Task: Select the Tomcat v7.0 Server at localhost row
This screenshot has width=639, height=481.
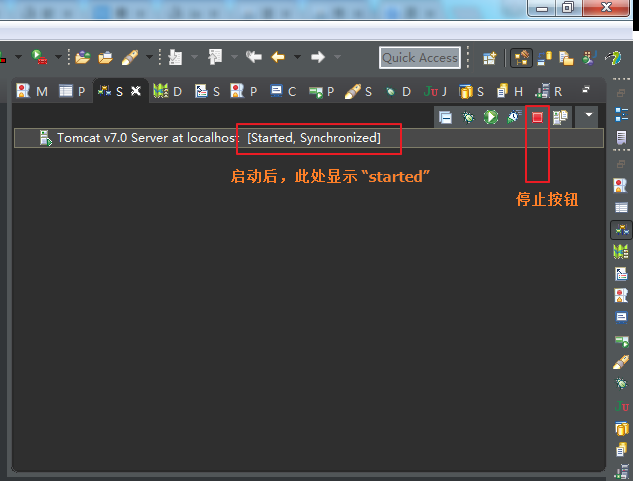Action: pos(308,138)
